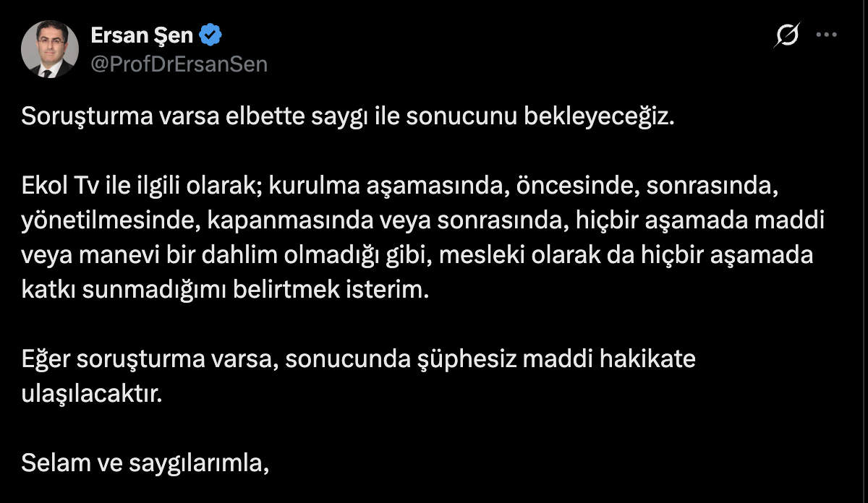Click the Grok icon on the post
The height and width of the screenshot is (503, 868).
pyautogui.click(x=787, y=35)
